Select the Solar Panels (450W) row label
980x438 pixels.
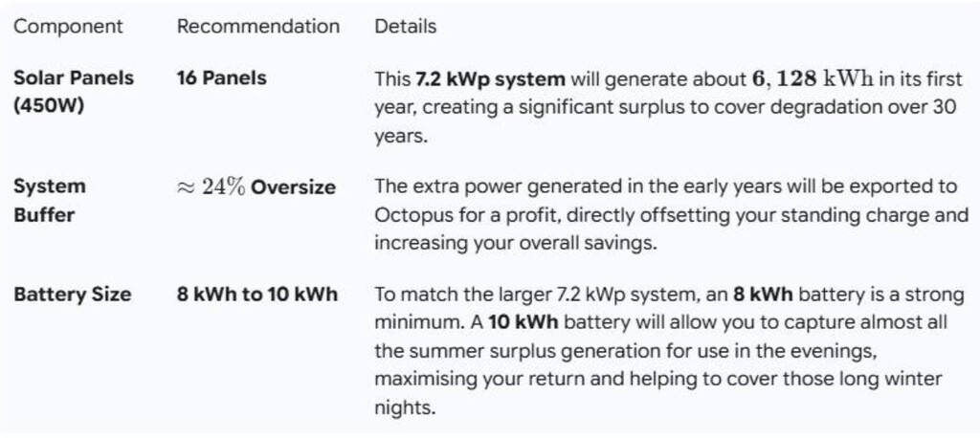(x=74, y=92)
